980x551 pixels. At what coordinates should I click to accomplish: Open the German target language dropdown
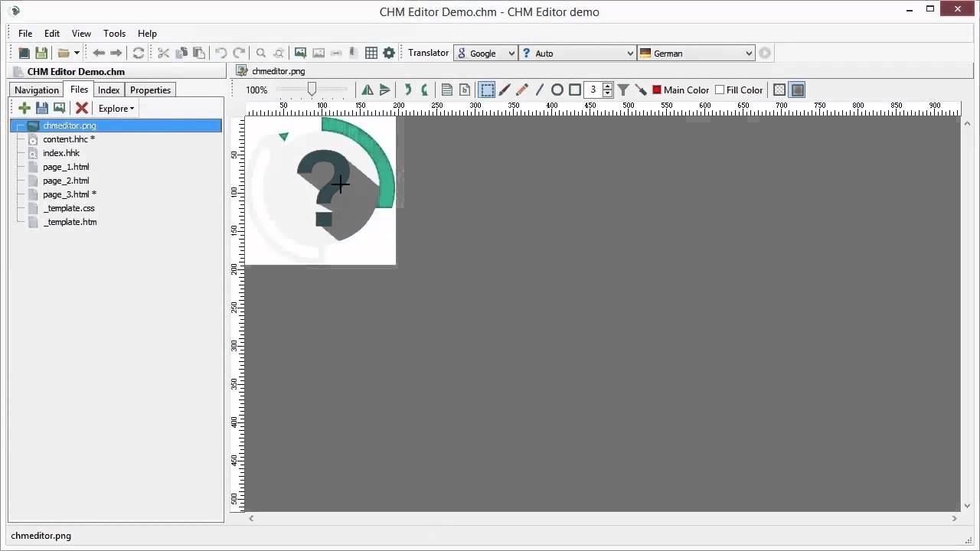click(x=696, y=53)
